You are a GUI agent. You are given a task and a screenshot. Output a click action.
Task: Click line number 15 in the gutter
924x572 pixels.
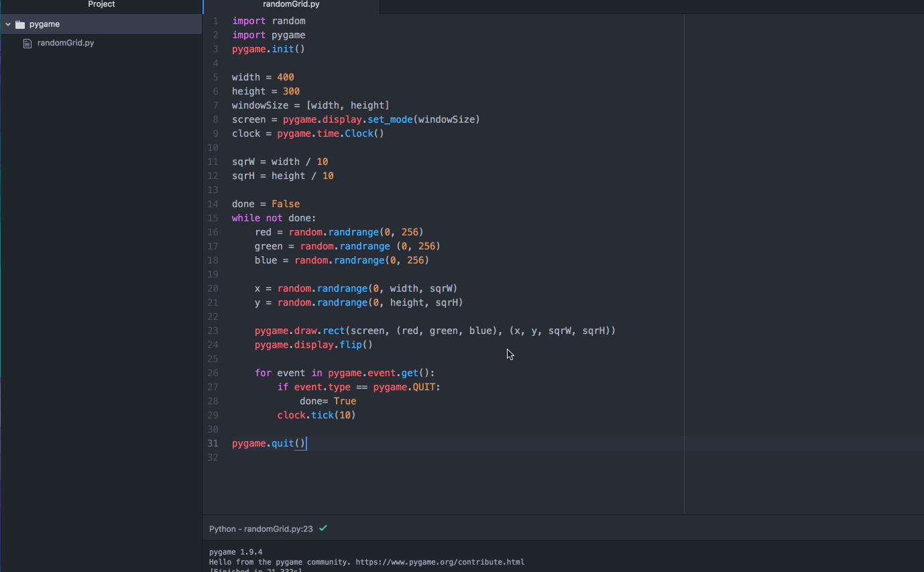[213, 218]
